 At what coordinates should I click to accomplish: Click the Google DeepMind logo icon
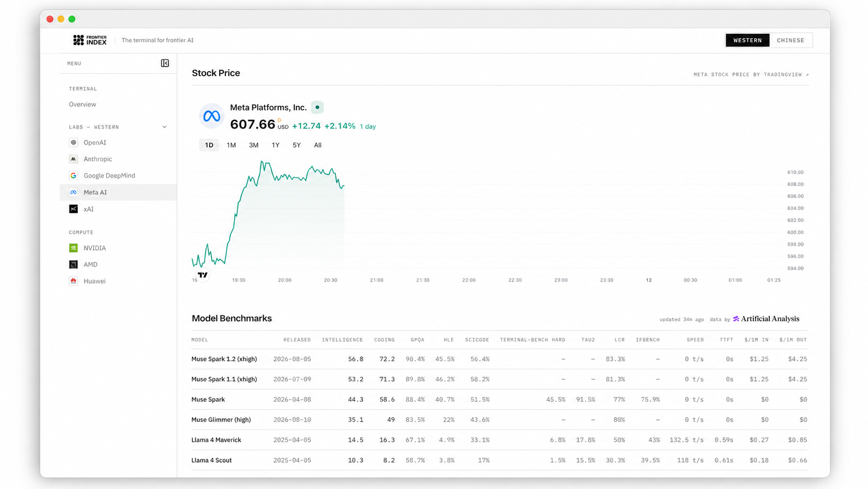click(73, 176)
